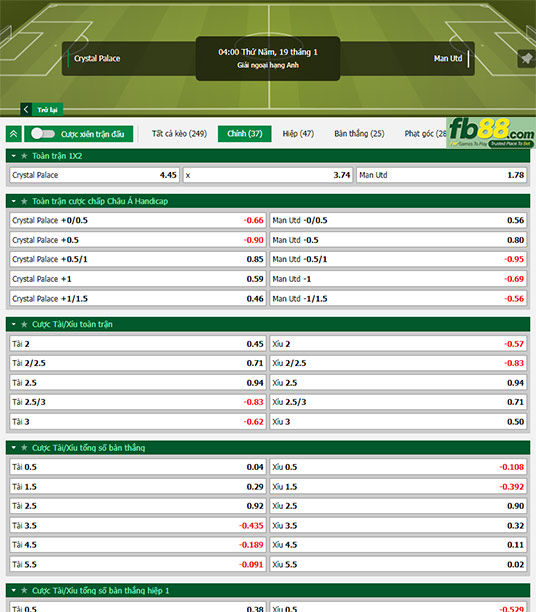The image size is (536, 612).
Task: Pick Tài 2 at 0.45
Action: 138,344
